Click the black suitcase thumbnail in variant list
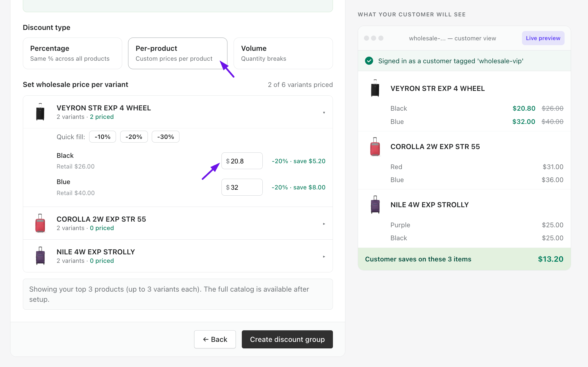 [x=40, y=112]
